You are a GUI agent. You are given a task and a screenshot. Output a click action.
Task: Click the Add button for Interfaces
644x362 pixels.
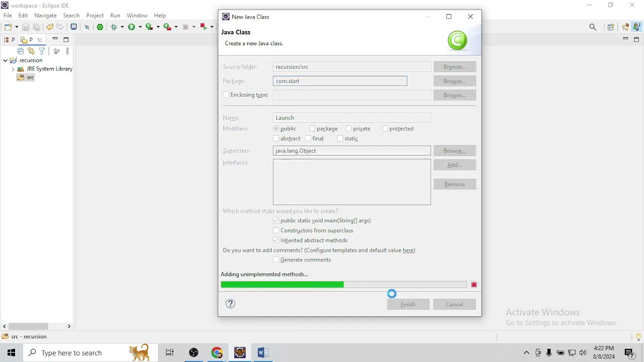pos(455,165)
